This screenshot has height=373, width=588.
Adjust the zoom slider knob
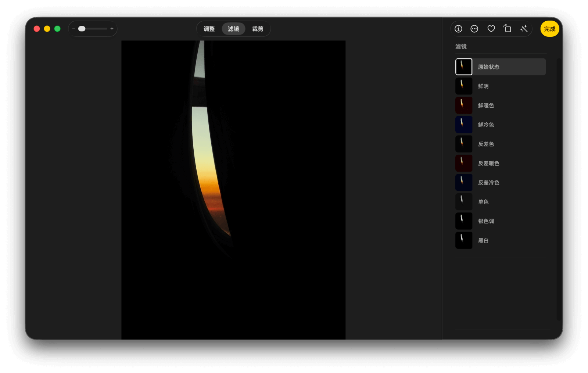coord(82,29)
